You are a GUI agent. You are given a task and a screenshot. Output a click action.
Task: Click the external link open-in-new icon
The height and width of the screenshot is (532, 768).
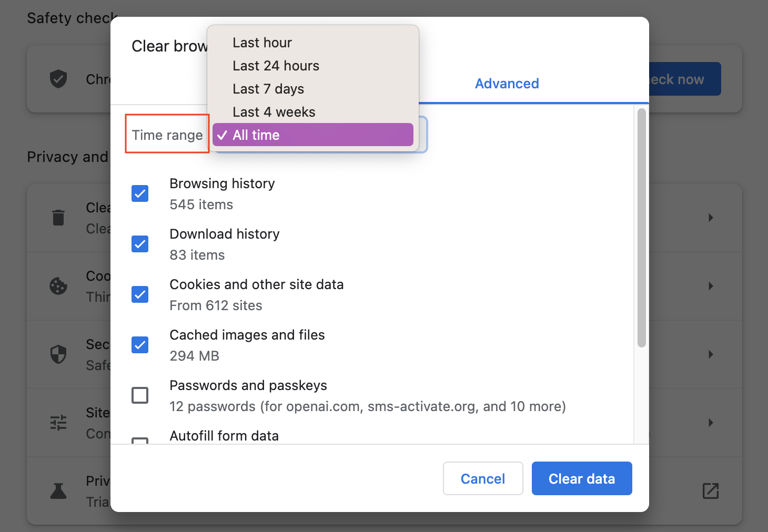(711, 491)
